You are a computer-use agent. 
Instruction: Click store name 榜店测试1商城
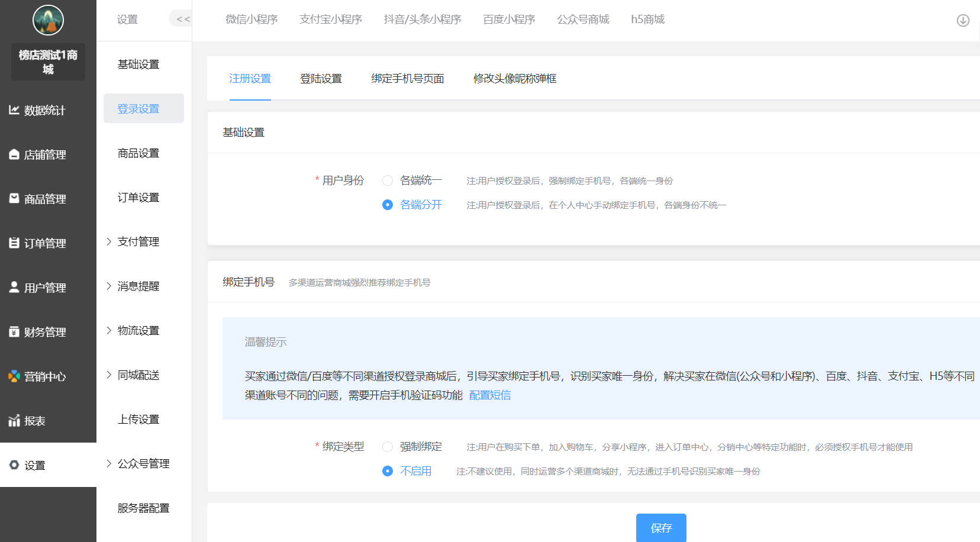click(x=48, y=62)
